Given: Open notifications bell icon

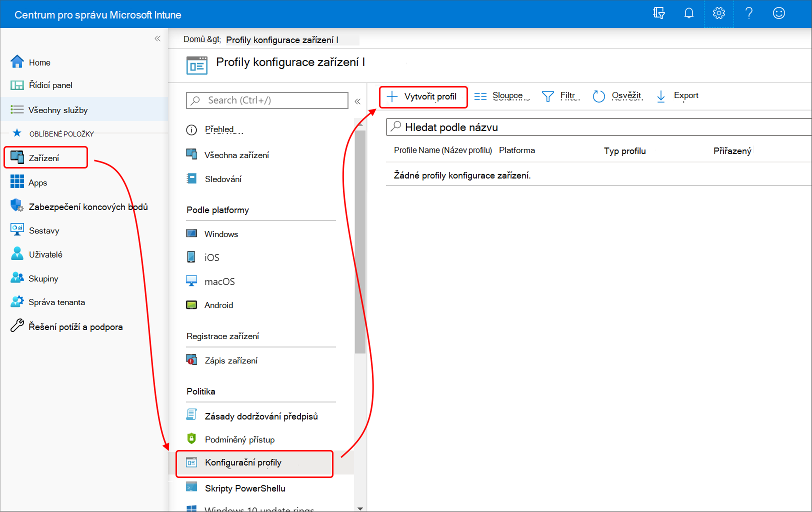Looking at the screenshot, I should 689,13.
